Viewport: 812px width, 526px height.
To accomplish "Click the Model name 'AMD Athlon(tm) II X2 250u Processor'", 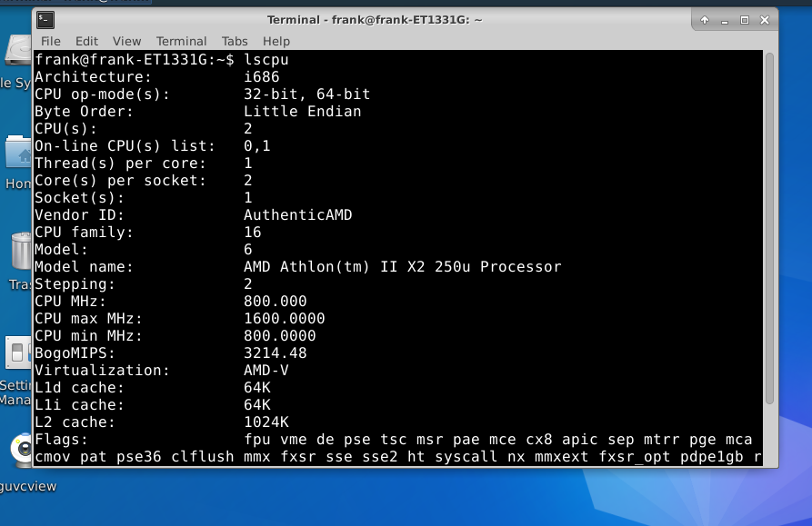I will [403, 267].
